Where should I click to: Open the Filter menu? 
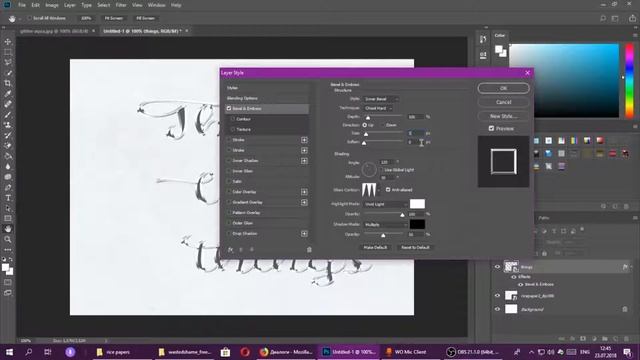point(121,5)
